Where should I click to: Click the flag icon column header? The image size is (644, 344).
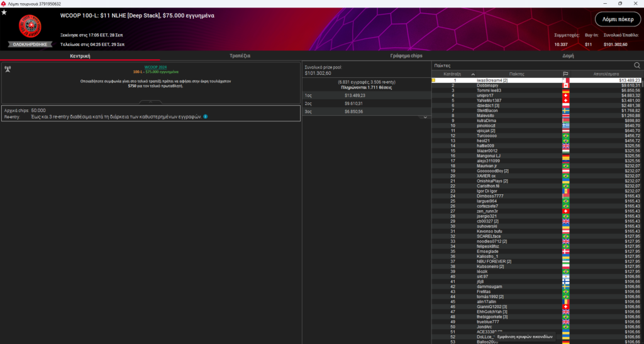tap(565, 74)
